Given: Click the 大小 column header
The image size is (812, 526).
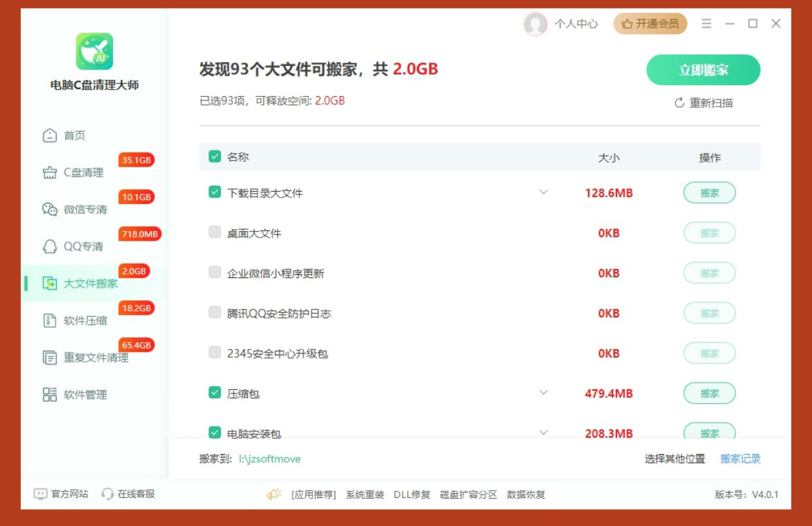Looking at the screenshot, I should pyautogui.click(x=609, y=158).
